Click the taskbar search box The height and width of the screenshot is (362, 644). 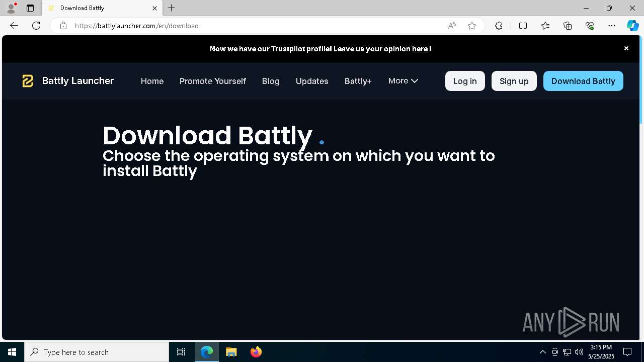pyautogui.click(x=97, y=352)
